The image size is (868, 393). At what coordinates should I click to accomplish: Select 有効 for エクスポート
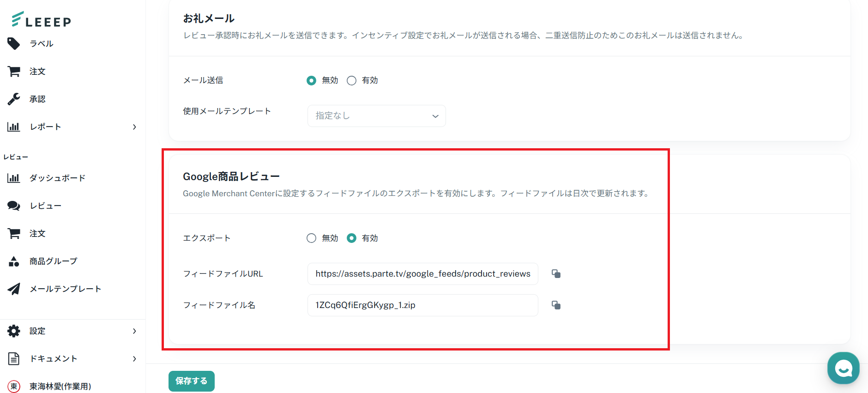[352, 238]
